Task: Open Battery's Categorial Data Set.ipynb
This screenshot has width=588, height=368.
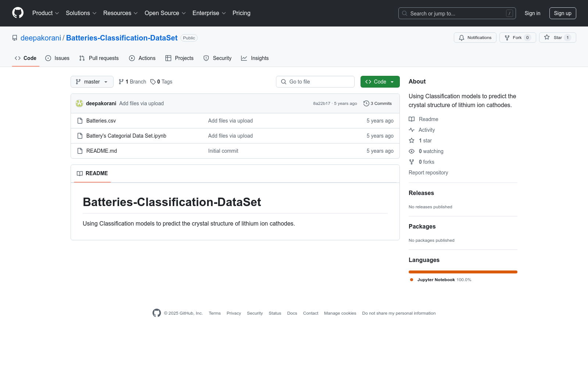Action: [126, 136]
